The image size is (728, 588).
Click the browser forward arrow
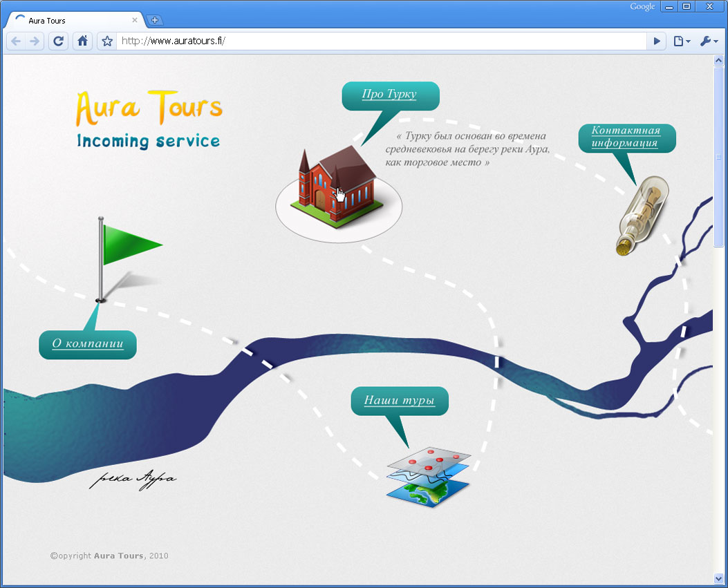(35, 41)
